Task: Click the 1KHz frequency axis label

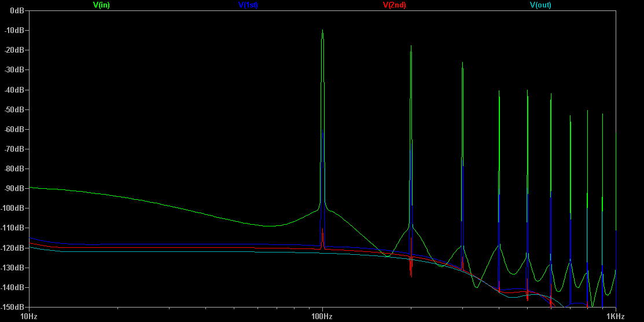Action: [616, 317]
